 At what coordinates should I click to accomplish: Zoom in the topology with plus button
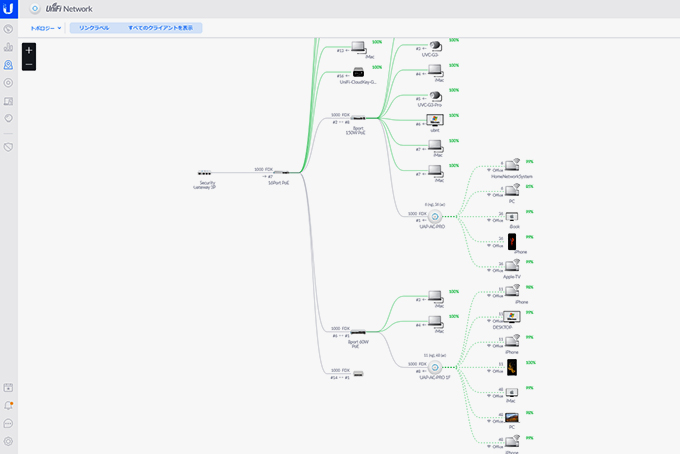click(x=29, y=50)
